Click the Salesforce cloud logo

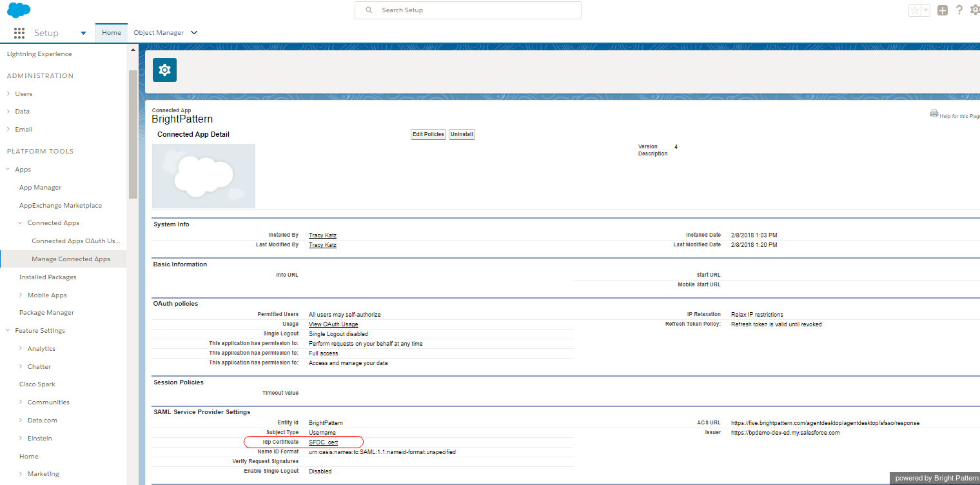coord(19,10)
